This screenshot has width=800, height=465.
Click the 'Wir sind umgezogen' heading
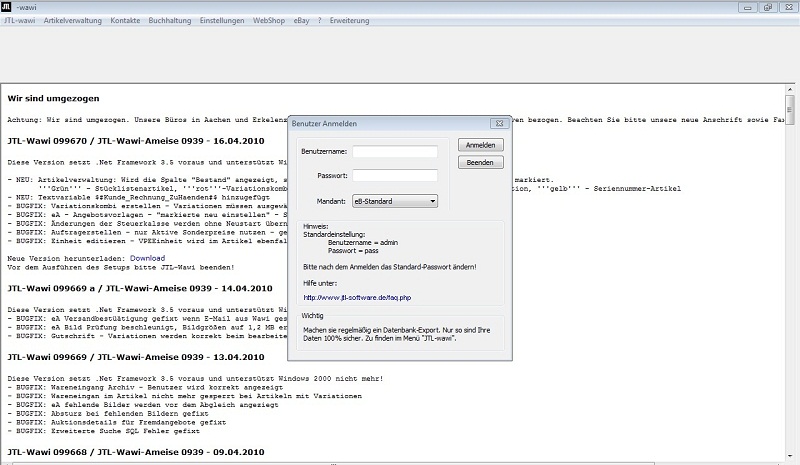(x=54, y=99)
